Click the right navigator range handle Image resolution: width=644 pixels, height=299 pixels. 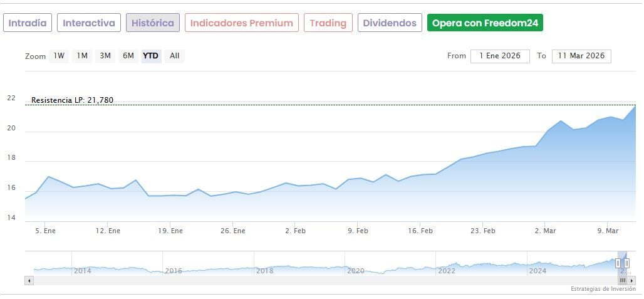pos(626,263)
